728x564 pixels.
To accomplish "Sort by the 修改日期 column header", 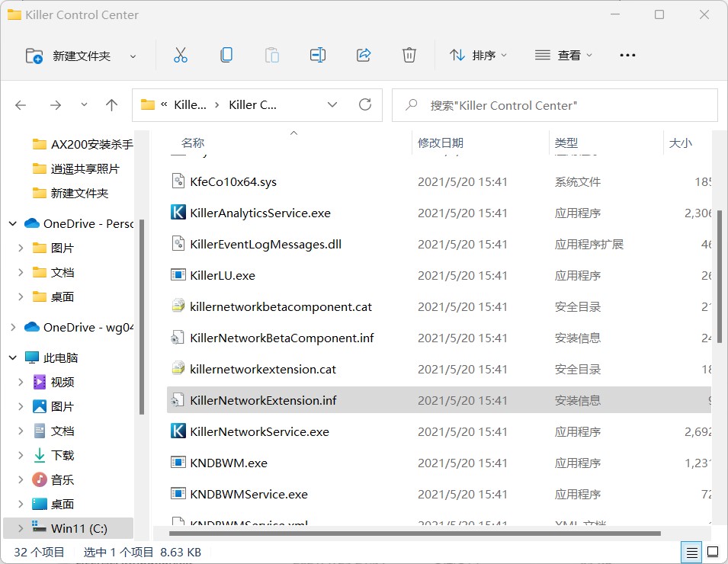I will tap(441, 143).
